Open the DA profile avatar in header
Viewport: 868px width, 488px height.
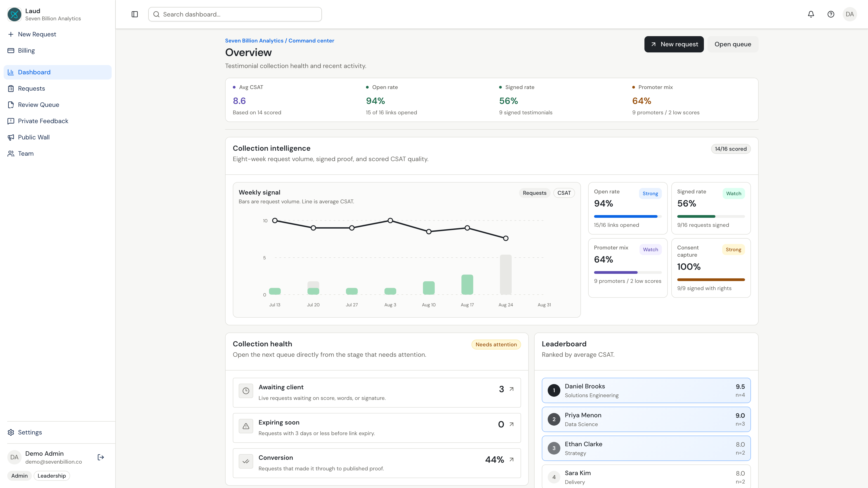tap(850, 14)
